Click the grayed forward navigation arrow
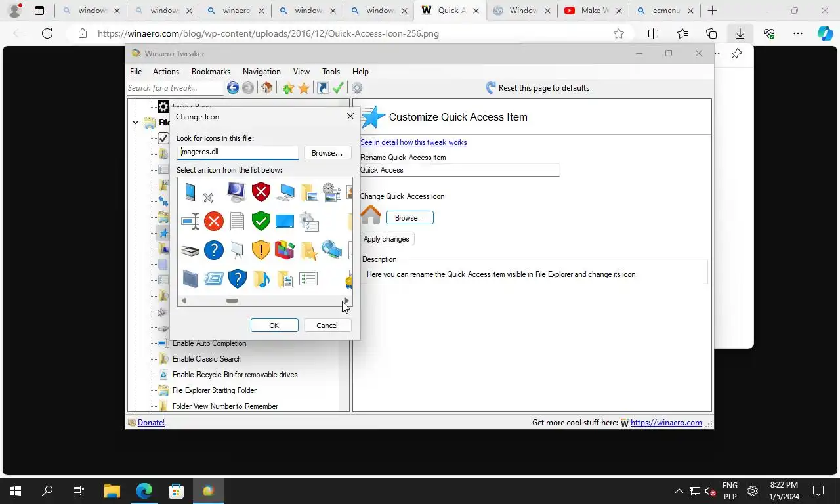The width and height of the screenshot is (840, 504). point(248,88)
